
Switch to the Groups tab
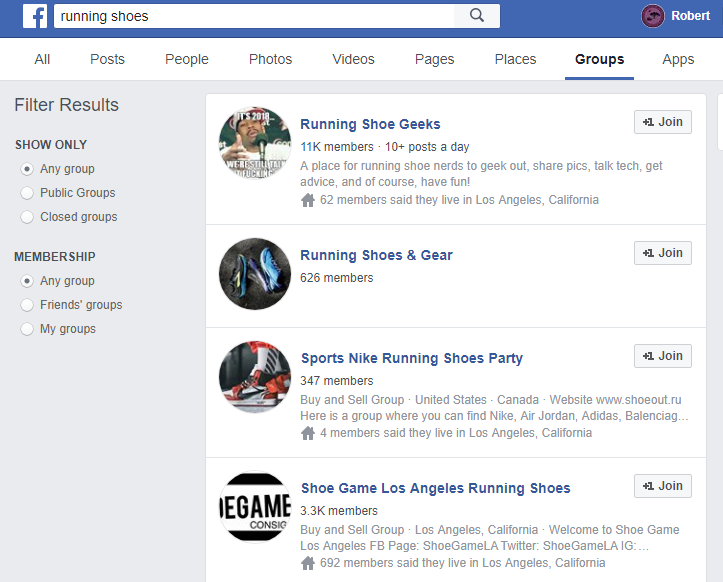(599, 59)
